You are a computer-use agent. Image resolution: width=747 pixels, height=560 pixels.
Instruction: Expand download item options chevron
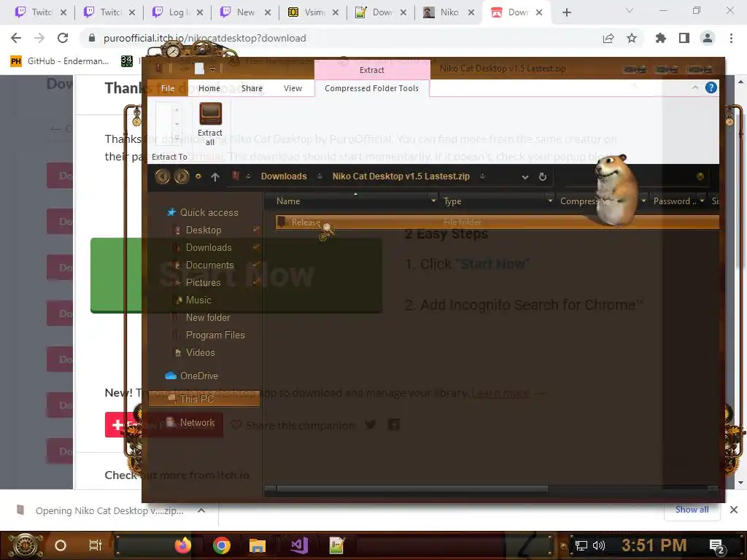(x=201, y=510)
